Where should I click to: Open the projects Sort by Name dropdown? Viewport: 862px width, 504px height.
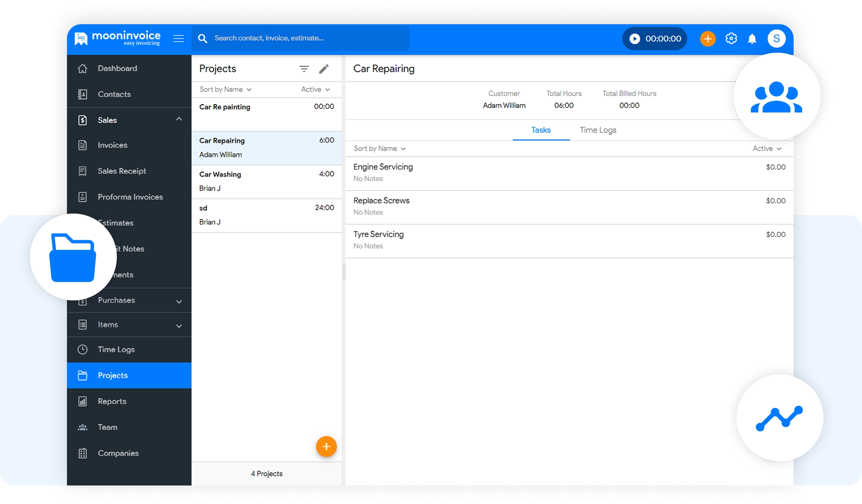(x=225, y=89)
